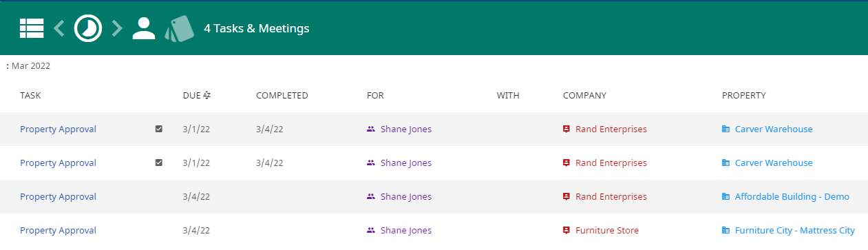Open the first Property Approval task
The height and width of the screenshot is (250, 868).
point(58,129)
